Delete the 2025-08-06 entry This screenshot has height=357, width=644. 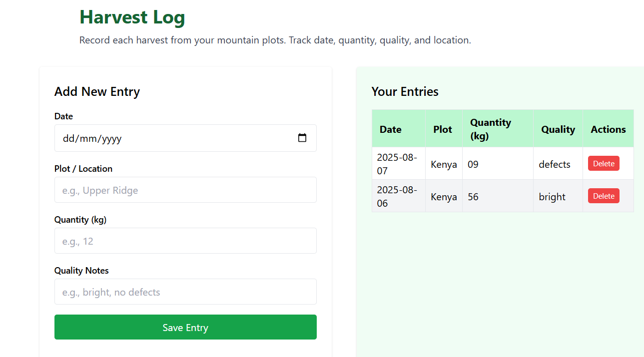pyautogui.click(x=604, y=196)
